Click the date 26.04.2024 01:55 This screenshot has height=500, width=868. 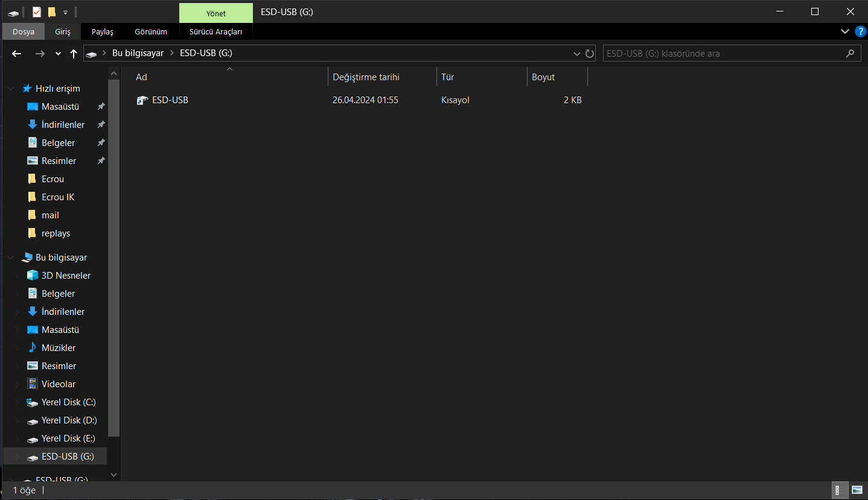(365, 100)
